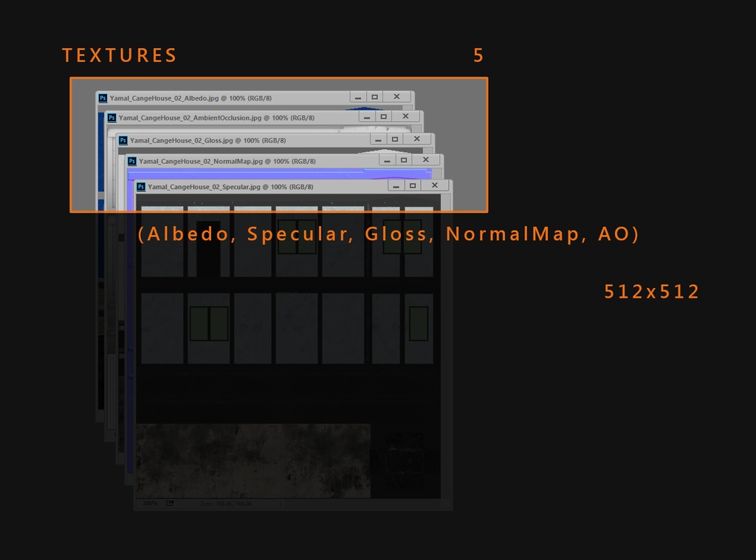Bring the AmbientOcclusion window to front
The height and width of the screenshot is (560, 756).
coord(221,117)
